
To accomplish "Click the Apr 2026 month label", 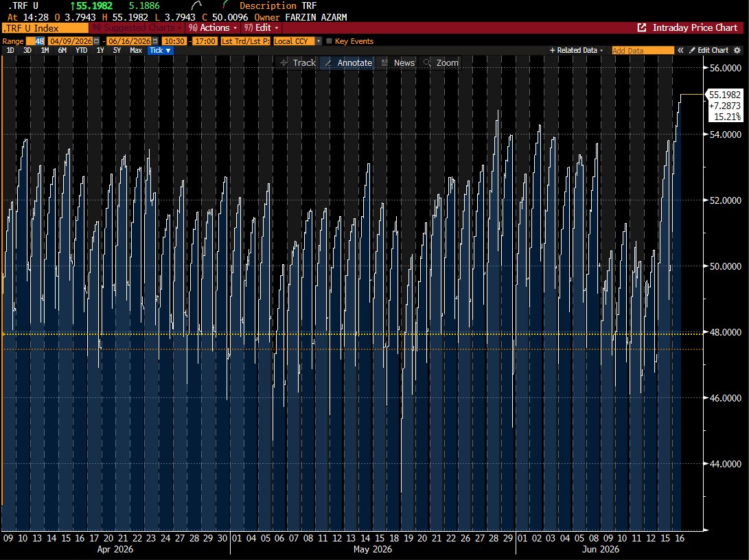I will 115,549.
